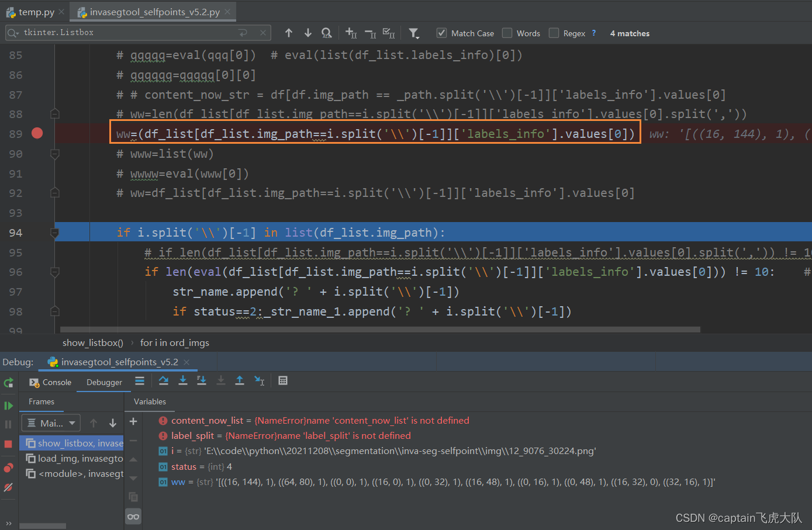812x530 pixels.
Task: Insert a new line in the search field
Action: tap(244, 33)
